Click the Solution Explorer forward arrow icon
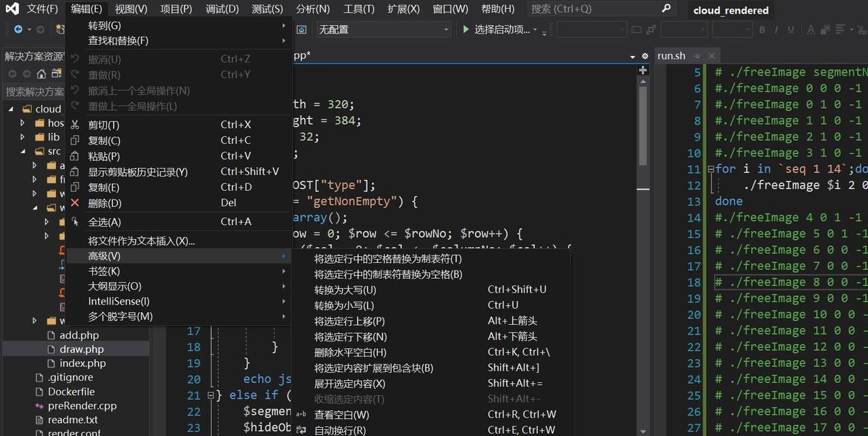This screenshot has width=868, height=436. [x=27, y=74]
